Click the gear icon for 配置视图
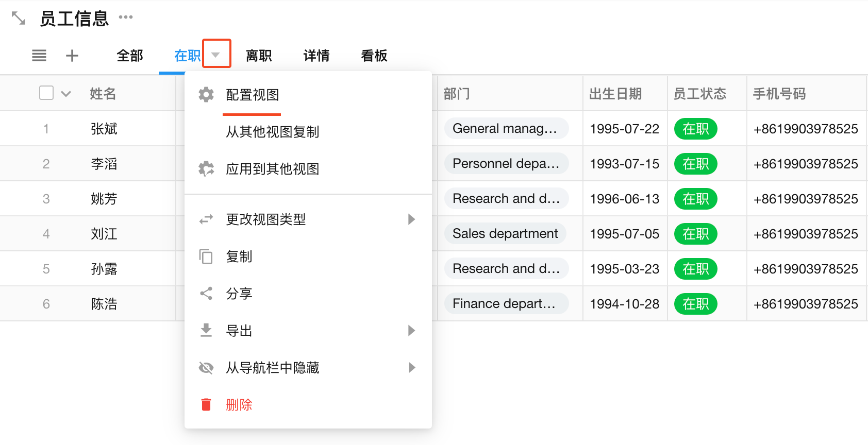 [206, 95]
